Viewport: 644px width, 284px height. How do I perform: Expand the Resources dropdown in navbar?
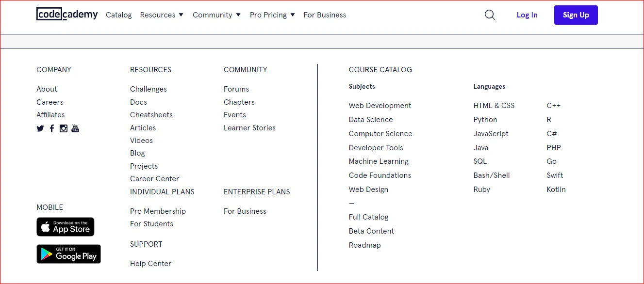click(162, 15)
